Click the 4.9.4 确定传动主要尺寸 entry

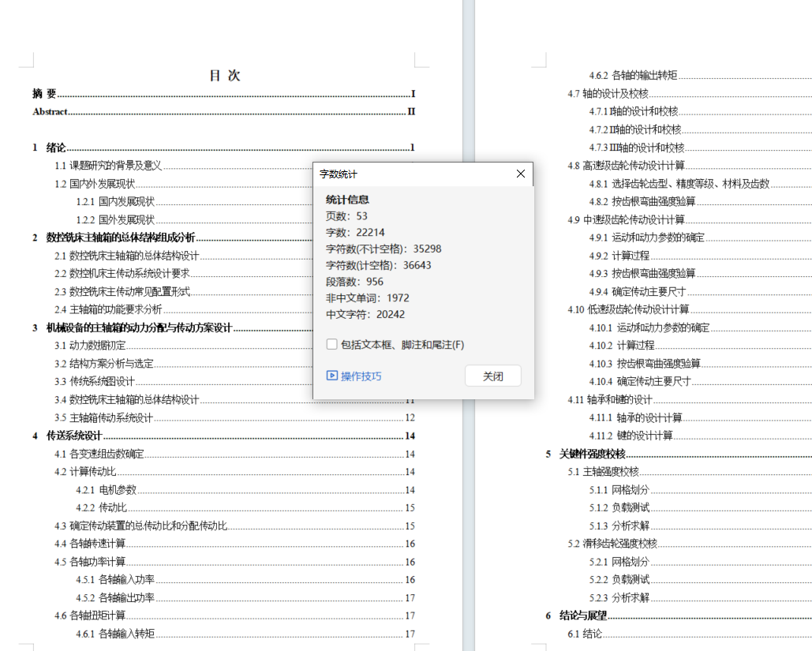coord(701,292)
